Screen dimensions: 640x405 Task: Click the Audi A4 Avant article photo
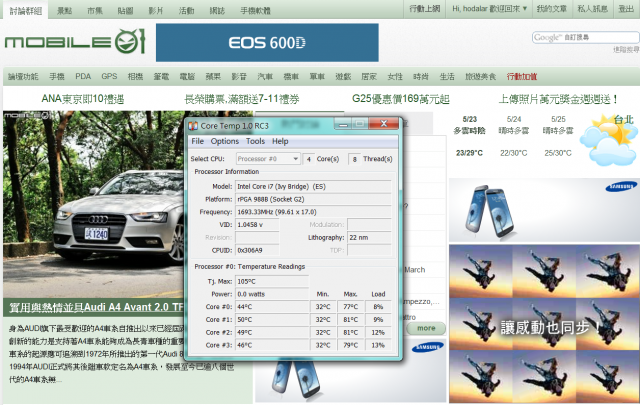click(x=93, y=204)
